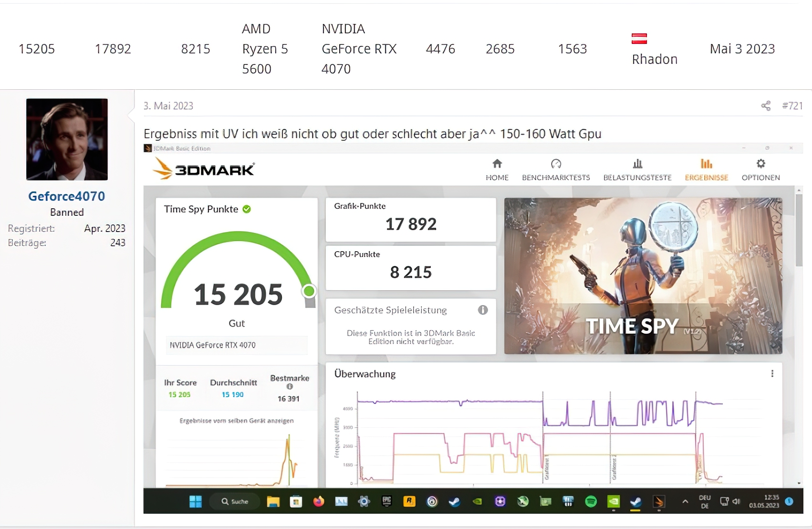Click the info icon under Bestmarke
The width and height of the screenshot is (812, 529).
(290, 387)
